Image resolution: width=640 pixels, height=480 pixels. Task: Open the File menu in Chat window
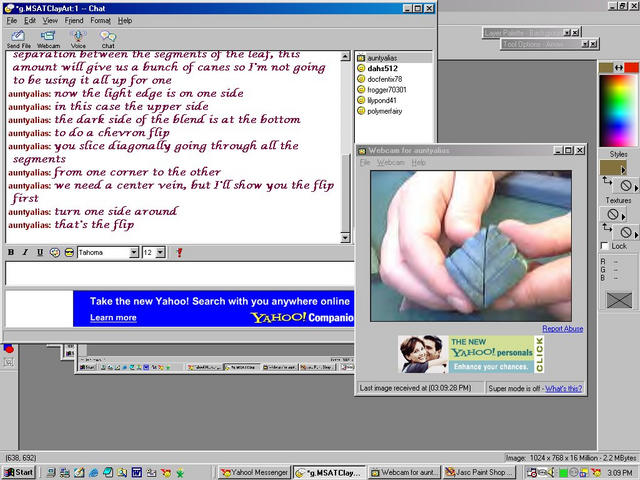tap(12, 21)
